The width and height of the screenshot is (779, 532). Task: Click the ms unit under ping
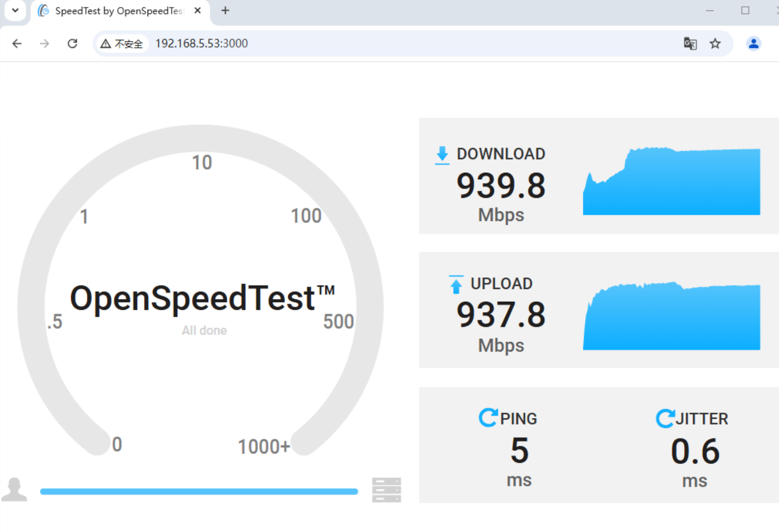519,480
